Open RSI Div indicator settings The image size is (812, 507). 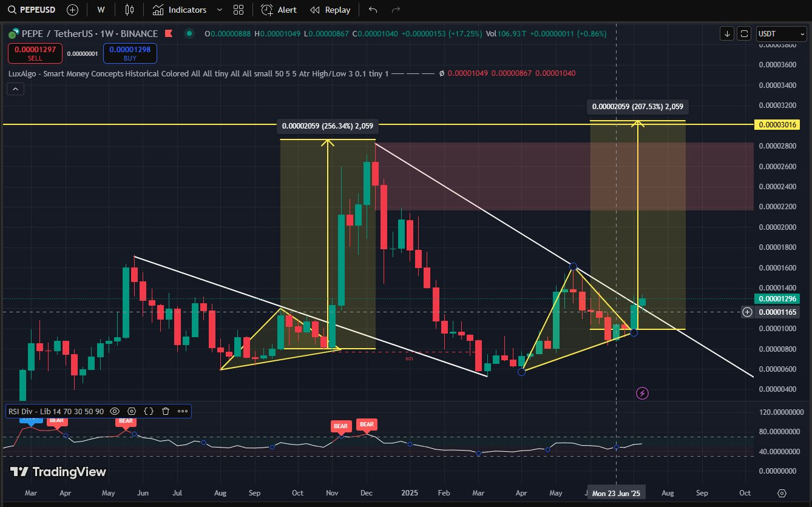[132, 411]
